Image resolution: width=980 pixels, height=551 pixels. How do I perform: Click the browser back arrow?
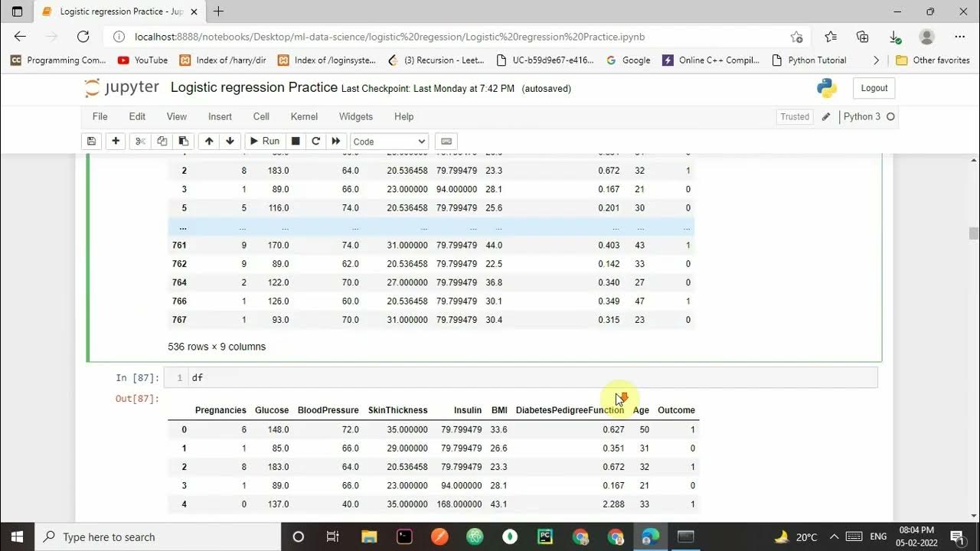pyautogui.click(x=20, y=36)
